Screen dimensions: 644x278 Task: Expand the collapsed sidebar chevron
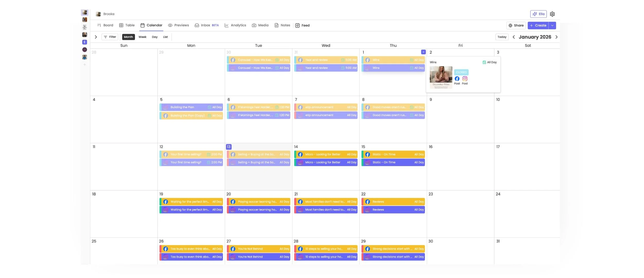click(x=96, y=37)
